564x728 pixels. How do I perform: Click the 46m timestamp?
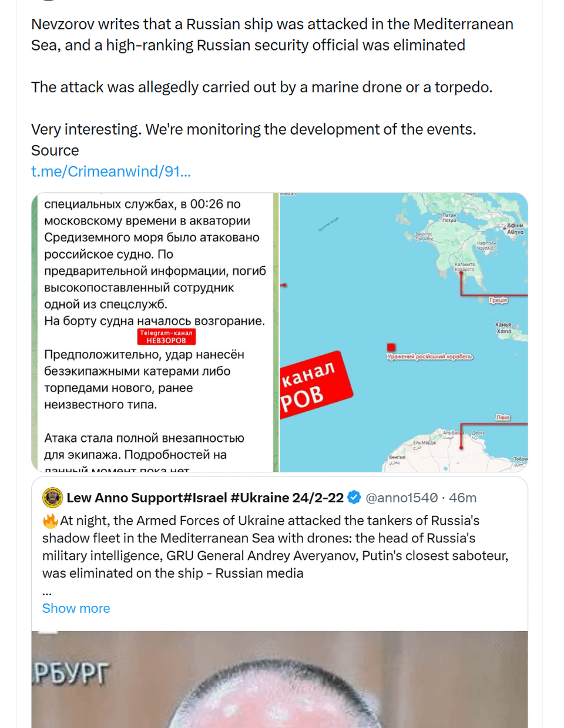click(463, 498)
